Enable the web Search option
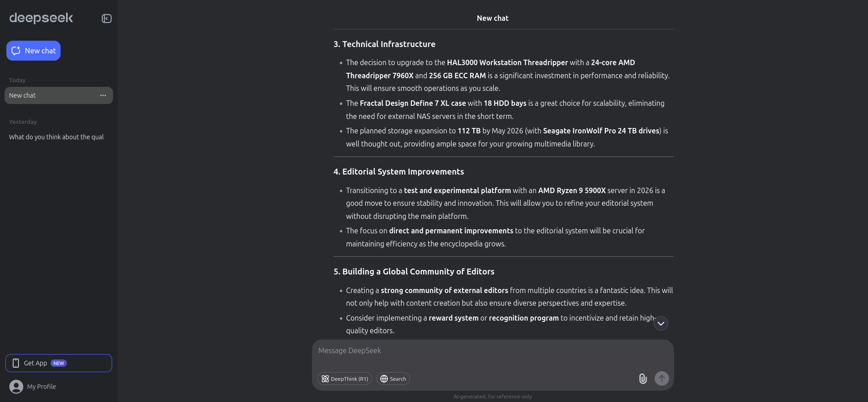The image size is (868, 402). click(393, 379)
